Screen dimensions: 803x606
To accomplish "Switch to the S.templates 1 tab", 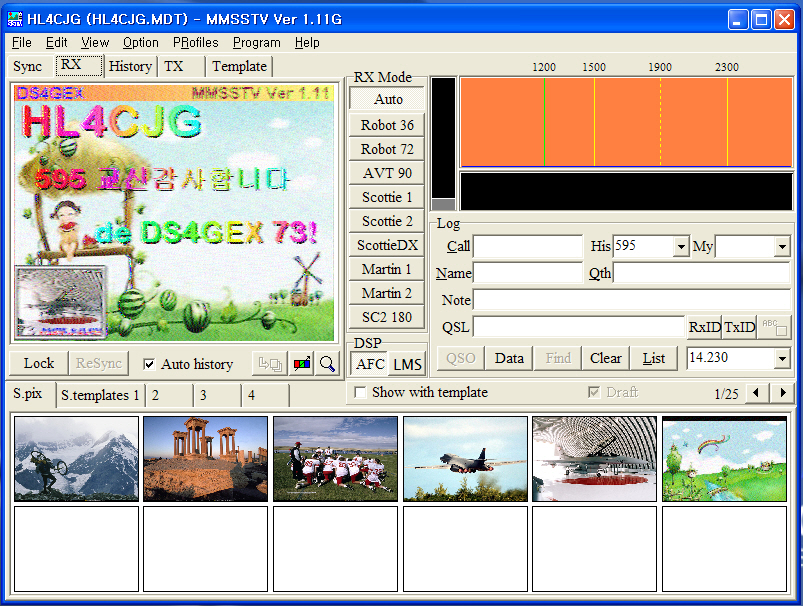I will [x=100, y=395].
